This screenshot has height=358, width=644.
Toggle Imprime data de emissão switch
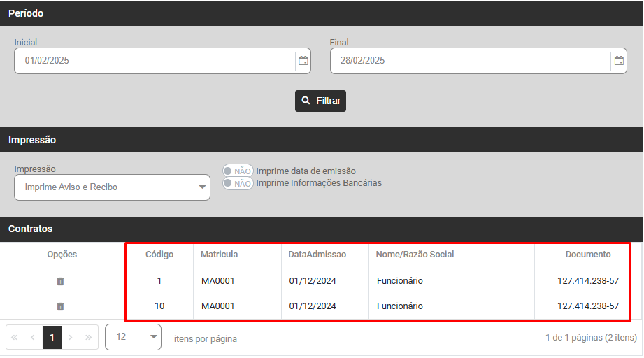(238, 171)
